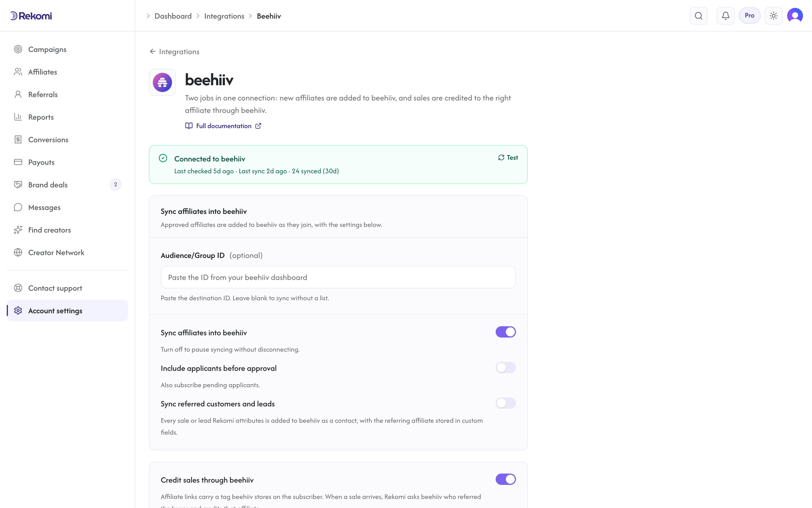Expand the sidebar chevron before Dashboard
The height and width of the screenshot is (508, 812).
pos(148,16)
